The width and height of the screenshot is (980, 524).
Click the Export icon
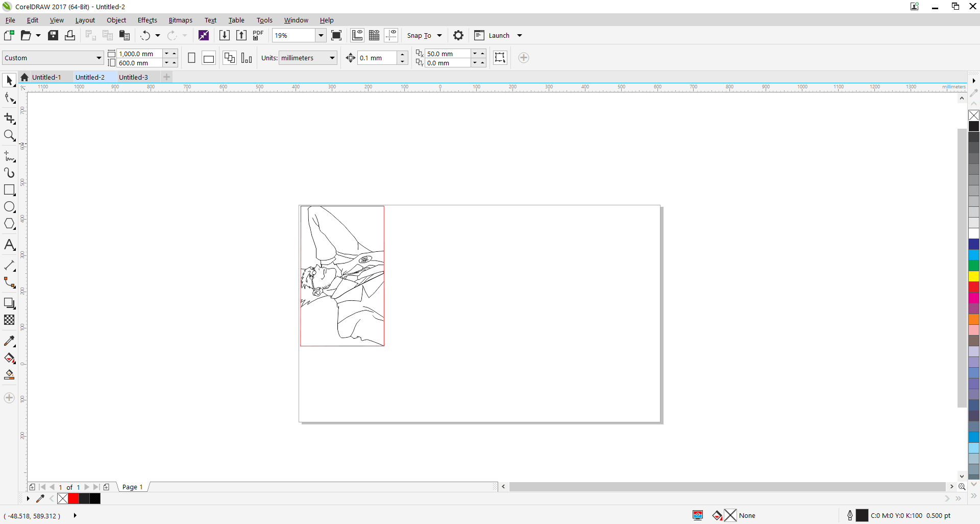(241, 35)
